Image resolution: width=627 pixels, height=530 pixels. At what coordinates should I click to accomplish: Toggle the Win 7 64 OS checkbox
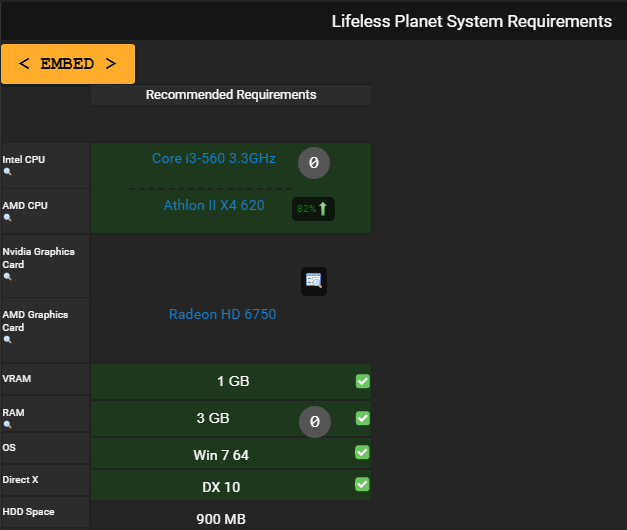[362, 452]
